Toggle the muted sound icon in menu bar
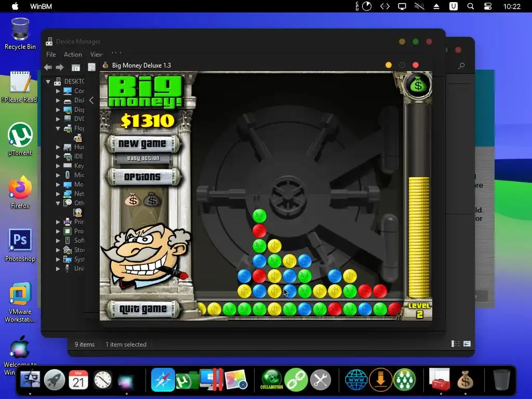532x399 pixels. (419, 6)
